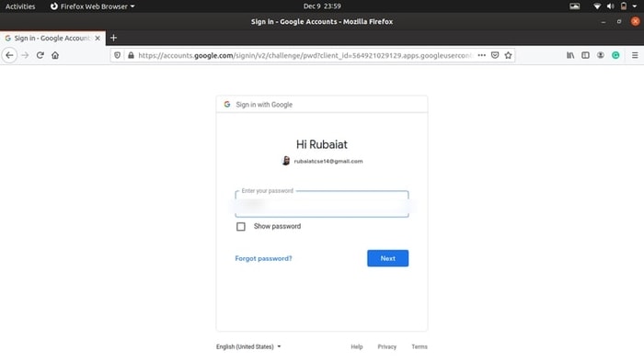Minimize the Firefox window

click(604, 22)
